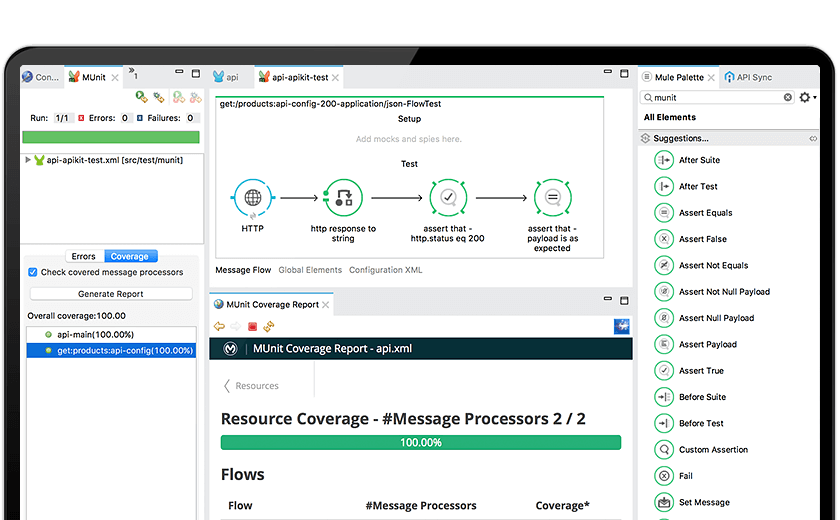840x520 pixels.
Task: Switch to the api editor tab
Action: [226, 78]
